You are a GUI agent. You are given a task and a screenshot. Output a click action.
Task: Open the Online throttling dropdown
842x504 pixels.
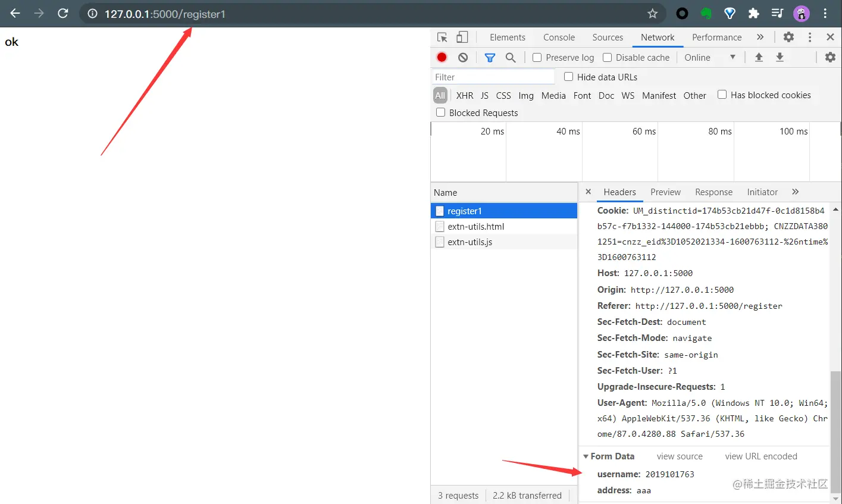pos(710,57)
